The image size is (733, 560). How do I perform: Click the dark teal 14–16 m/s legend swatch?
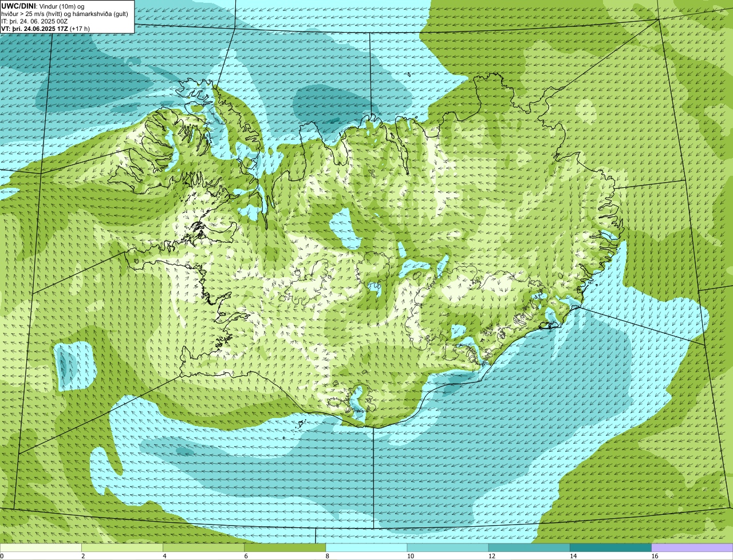(x=610, y=548)
